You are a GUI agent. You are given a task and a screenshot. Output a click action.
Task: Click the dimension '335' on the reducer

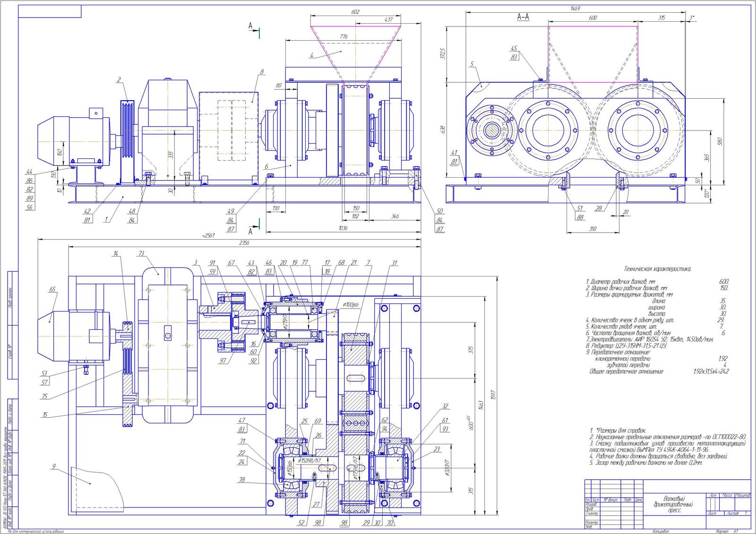(171, 155)
